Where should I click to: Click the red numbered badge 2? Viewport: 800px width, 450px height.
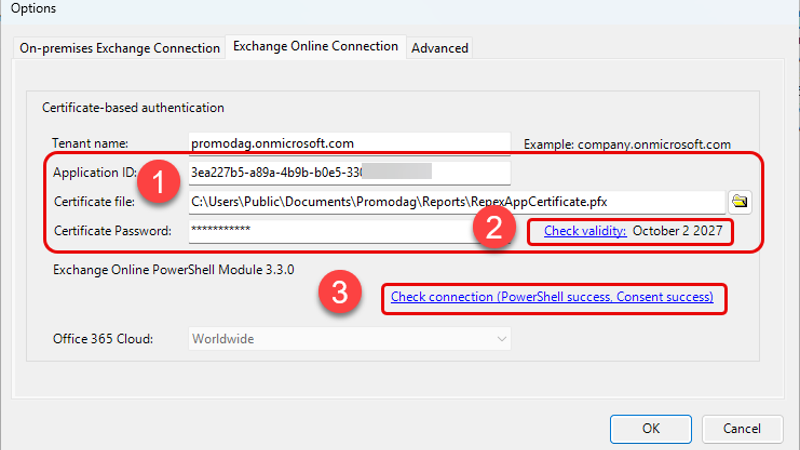coord(494,229)
